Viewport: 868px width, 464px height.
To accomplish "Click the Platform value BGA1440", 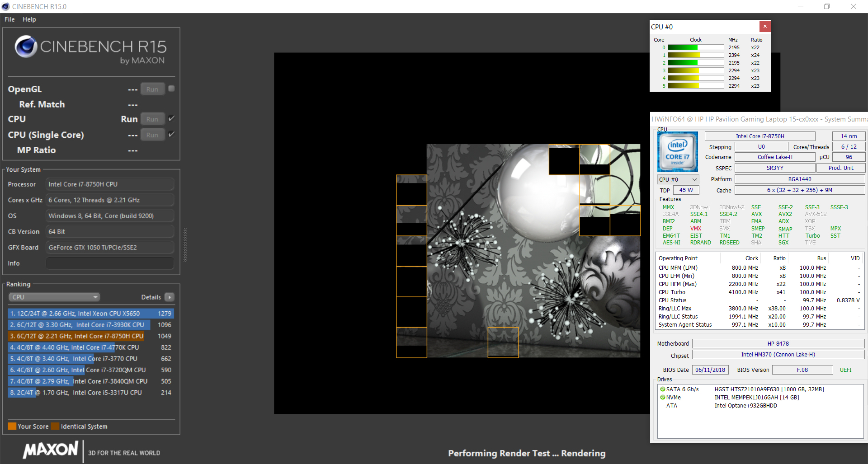I will pyautogui.click(x=800, y=179).
